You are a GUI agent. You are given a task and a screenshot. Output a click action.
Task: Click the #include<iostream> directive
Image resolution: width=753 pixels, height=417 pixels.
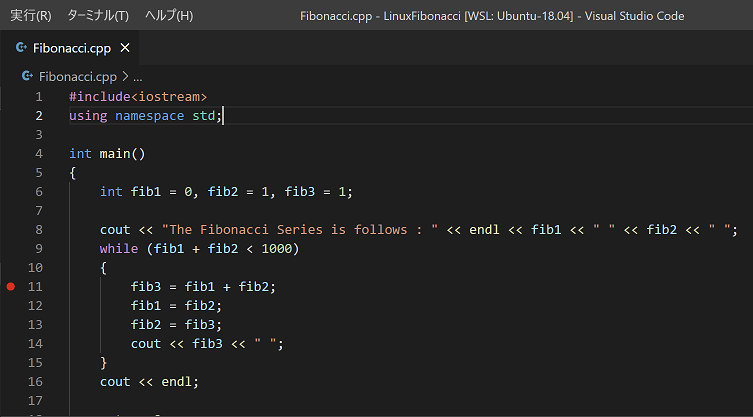[x=138, y=97]
